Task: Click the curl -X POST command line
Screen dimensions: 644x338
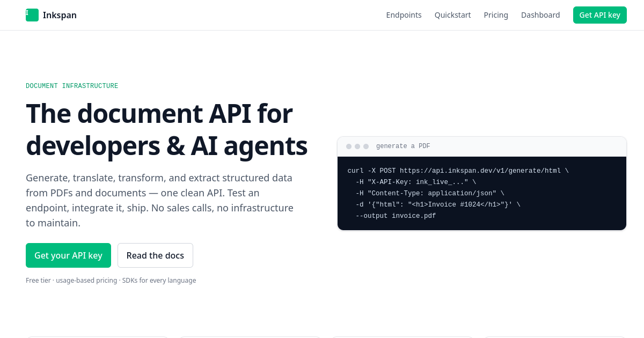Action: tap(458, 171)
